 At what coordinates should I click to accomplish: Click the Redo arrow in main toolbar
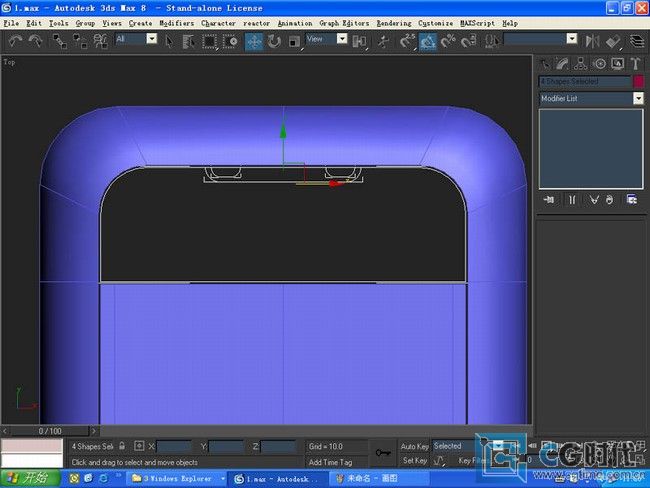36,41
